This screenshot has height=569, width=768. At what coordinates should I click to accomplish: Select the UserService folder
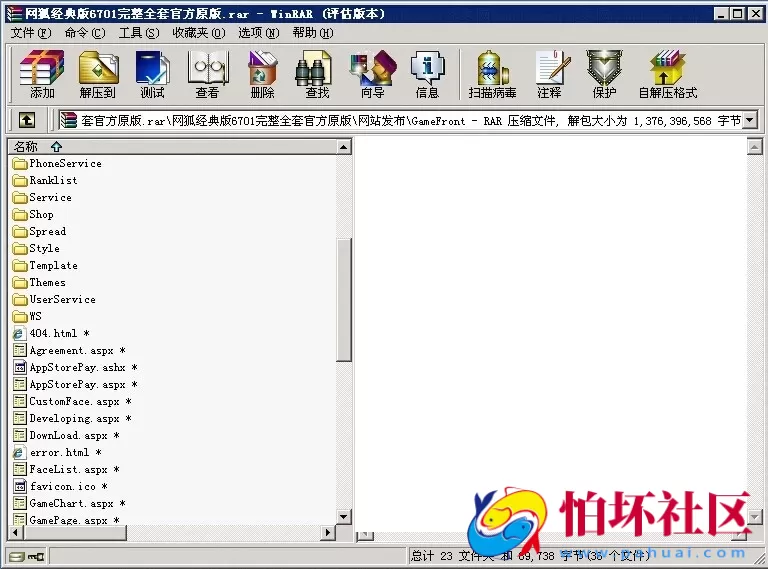pos(55,300)
